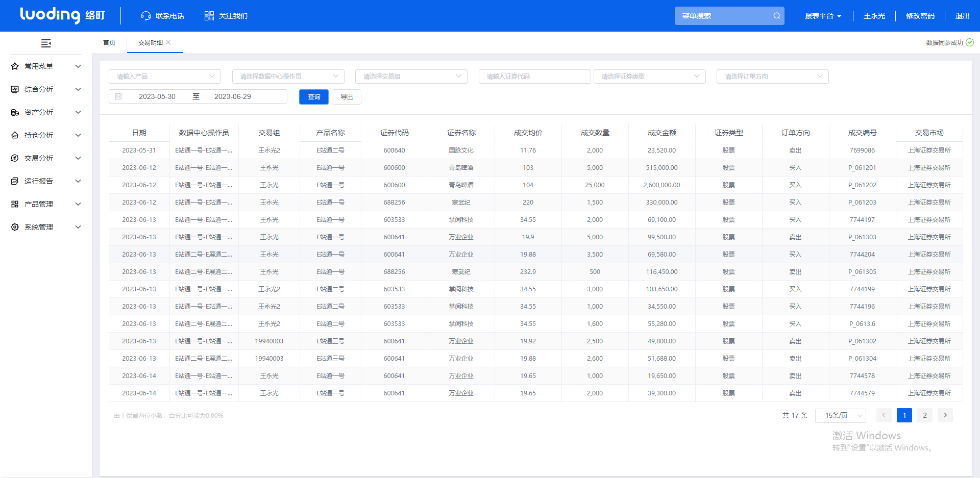Close the 交易明细 tab
This screenshot has width=980, height=478.
tap(168, 42)
